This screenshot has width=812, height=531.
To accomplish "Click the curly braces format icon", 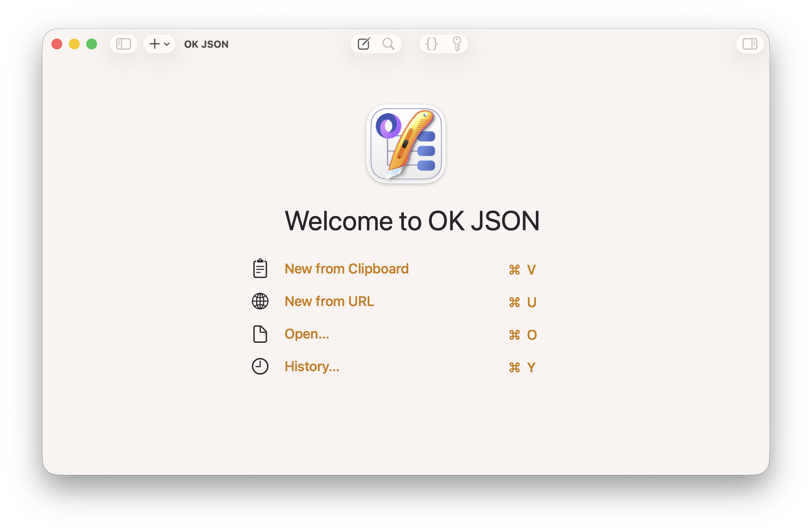I will click(431, 44).
